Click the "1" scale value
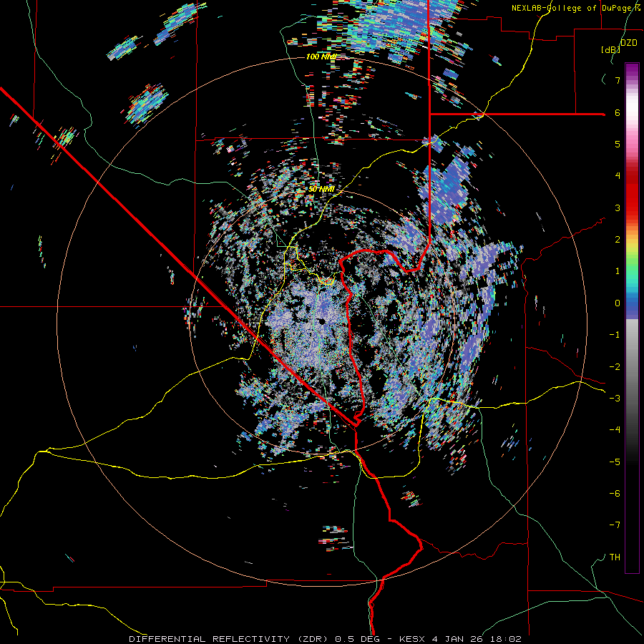The height and width of the screenshot is (644, 644). [x=618, y=271]
